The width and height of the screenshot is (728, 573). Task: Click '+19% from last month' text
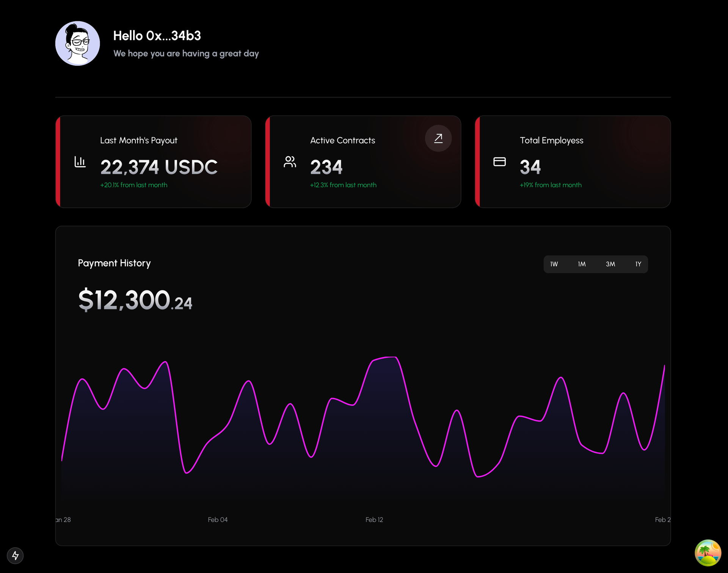click(551, 185)
